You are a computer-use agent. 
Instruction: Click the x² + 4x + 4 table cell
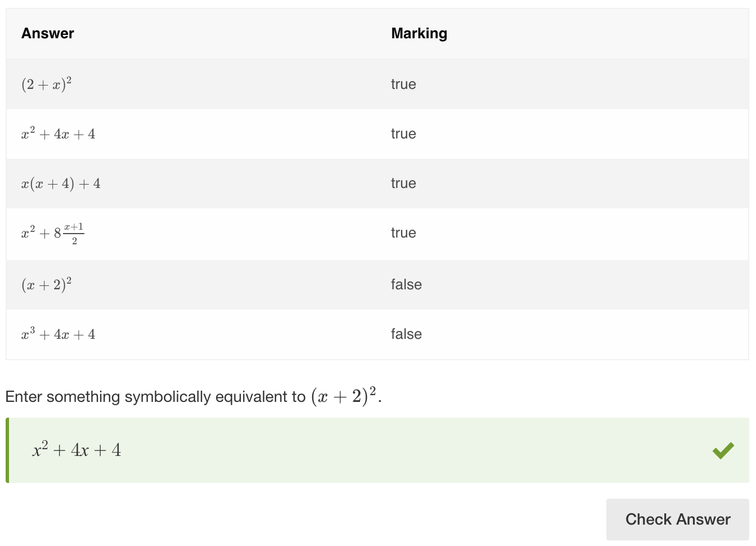coord(58,134)
